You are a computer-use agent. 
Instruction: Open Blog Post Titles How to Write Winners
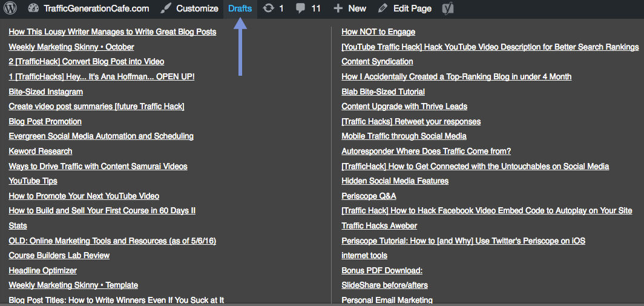click(x=116, y=300)
